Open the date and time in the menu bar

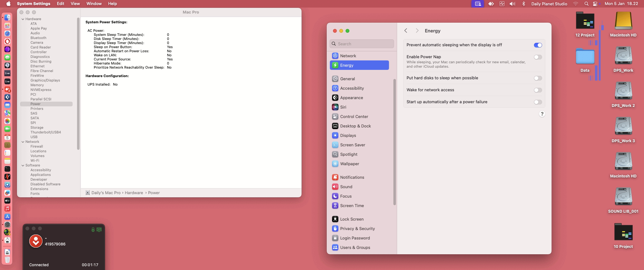pyautogui.click(x=621, y=4)
